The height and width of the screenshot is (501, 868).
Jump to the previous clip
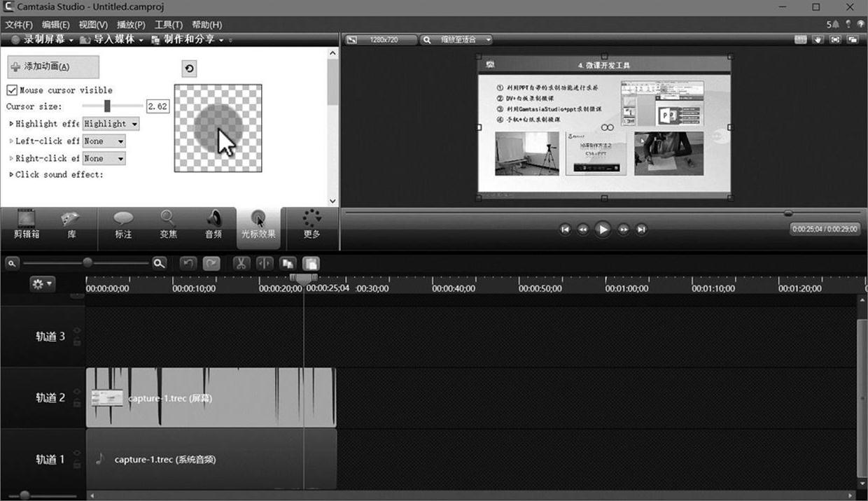(x=565, y=229)
